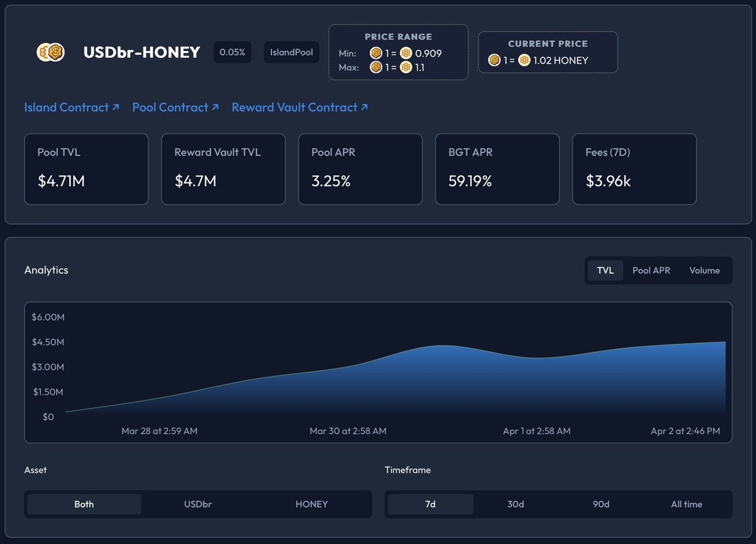
Task: Select USDbr in the Asset selector
Action: [x=198, y=504]
